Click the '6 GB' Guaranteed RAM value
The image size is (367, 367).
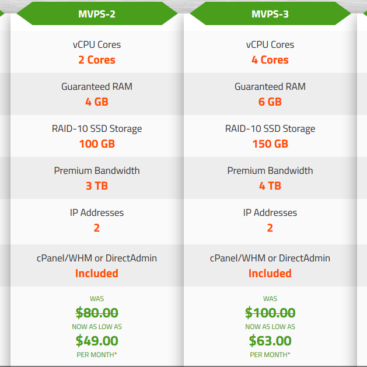click(x=270, y=102)
